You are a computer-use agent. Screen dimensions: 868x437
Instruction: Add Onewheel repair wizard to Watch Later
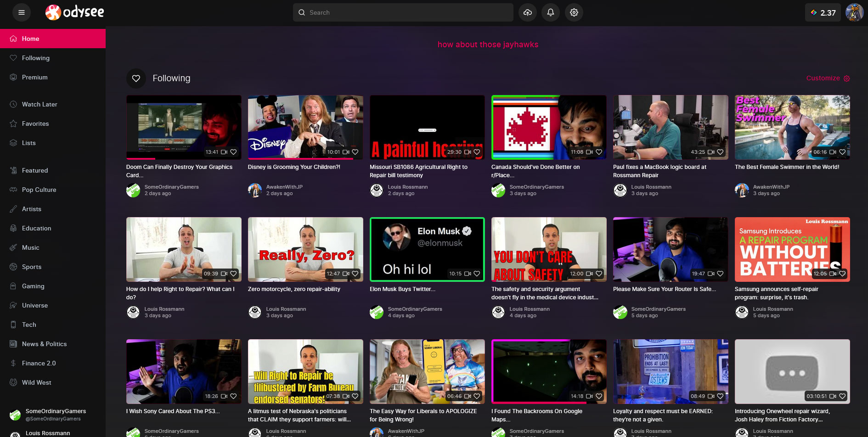pos(833,396)
